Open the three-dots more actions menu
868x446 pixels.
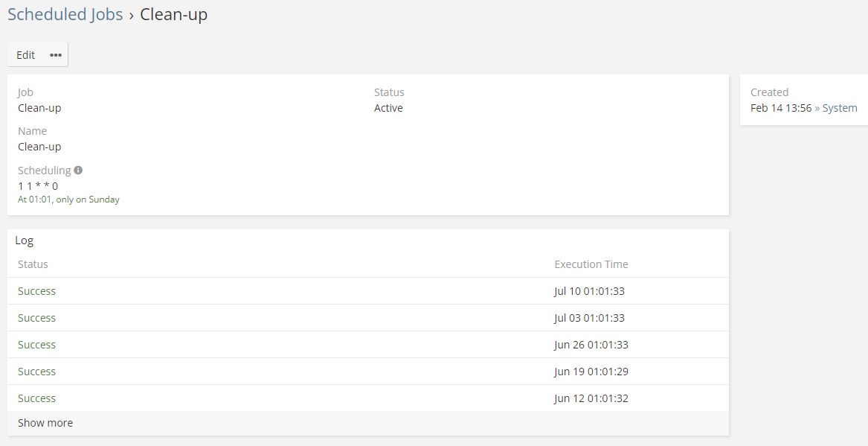[x=56, y=55]
